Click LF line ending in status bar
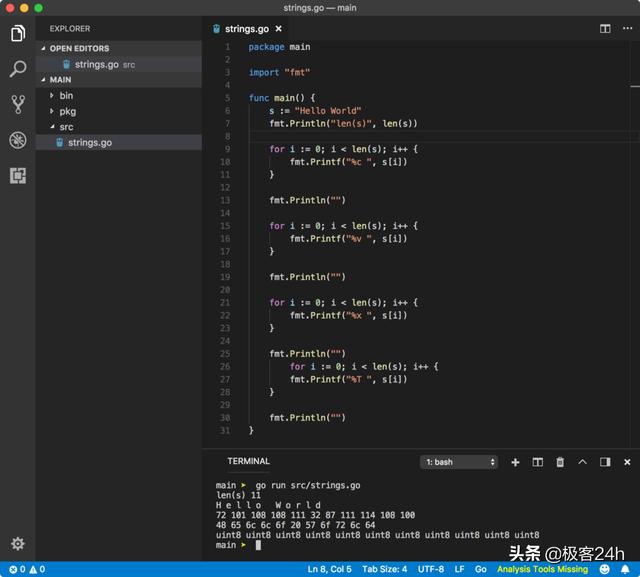The height and width of the screenshot is (577, 640). 459,569
